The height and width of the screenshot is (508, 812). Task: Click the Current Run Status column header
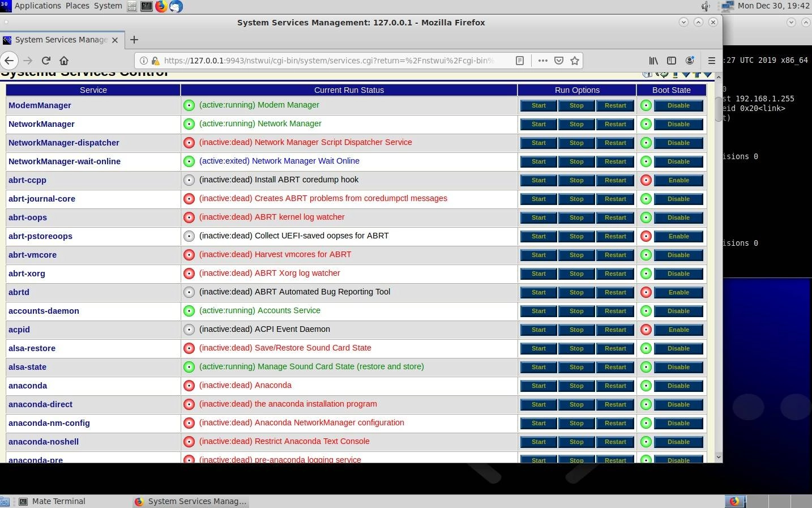[x=349, y=90]
